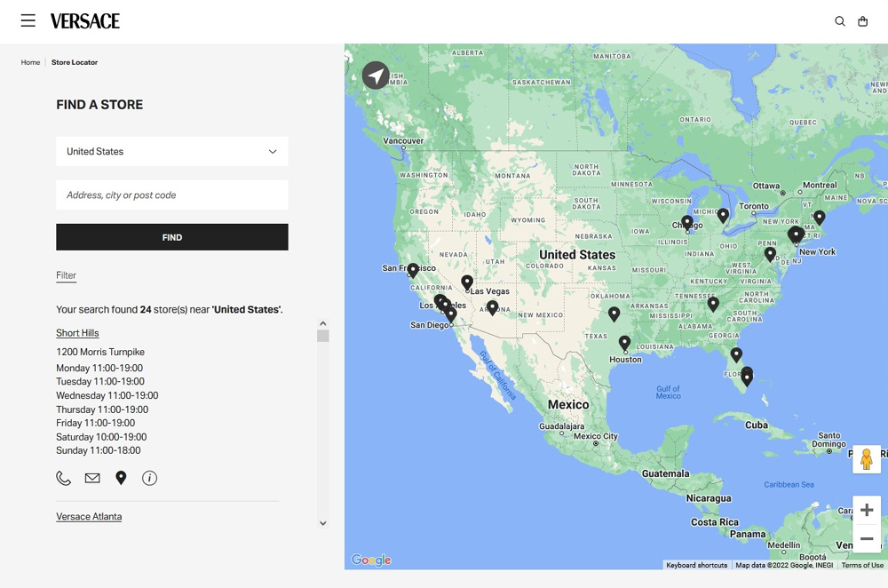Screen dimensions: 888x588
Task: Zoom in on the map
Action: [x=867, y=510]
